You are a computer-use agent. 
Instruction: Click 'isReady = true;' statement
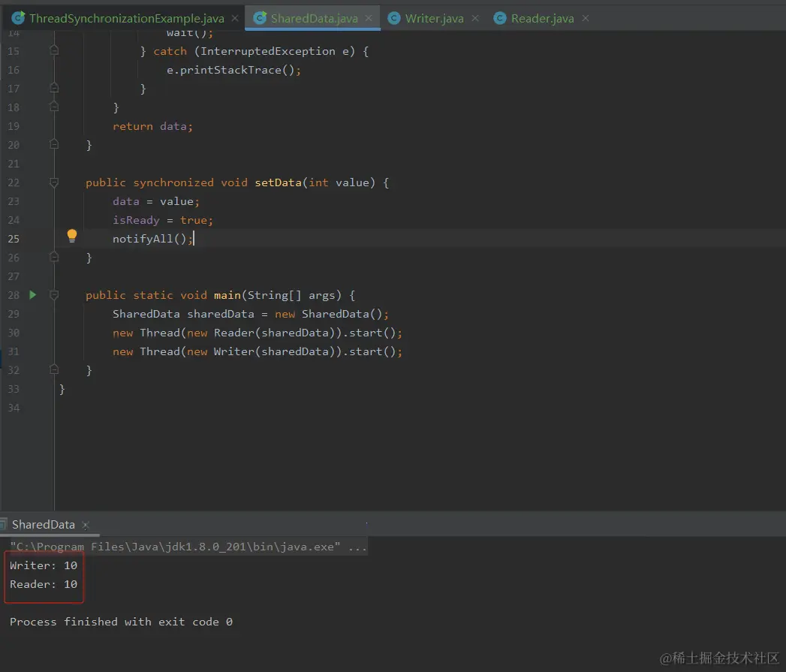coord(163,220)
